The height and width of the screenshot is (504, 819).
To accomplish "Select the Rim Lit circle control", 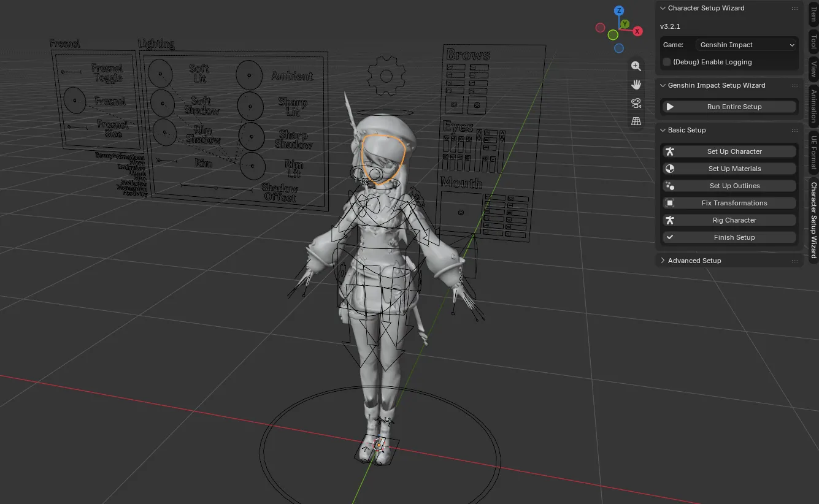I will pyautogui.click(x=252, y=166).
